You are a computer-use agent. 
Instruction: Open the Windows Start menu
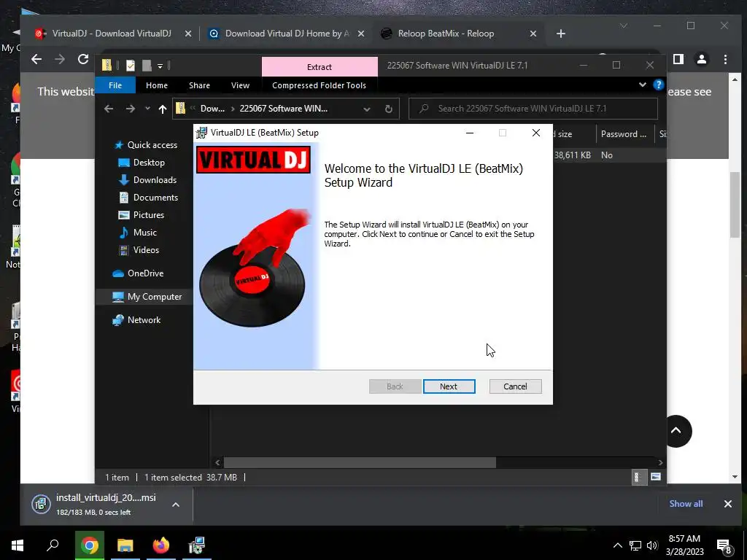tap(18, 545)
